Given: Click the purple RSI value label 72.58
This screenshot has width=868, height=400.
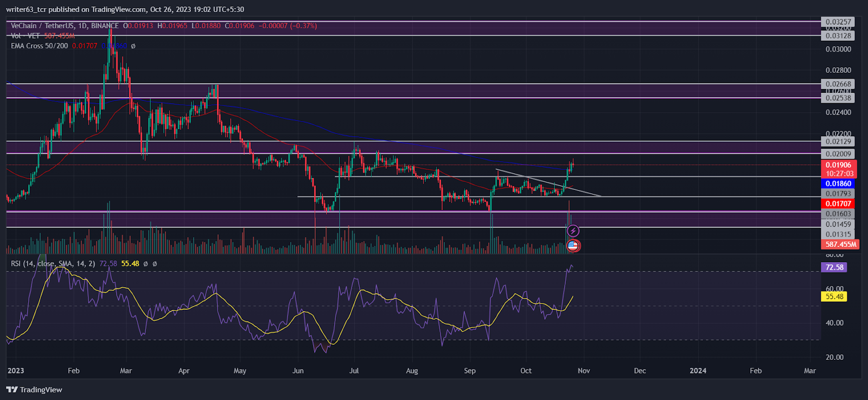Looking at the screenshot, I should tap(834, 268).
